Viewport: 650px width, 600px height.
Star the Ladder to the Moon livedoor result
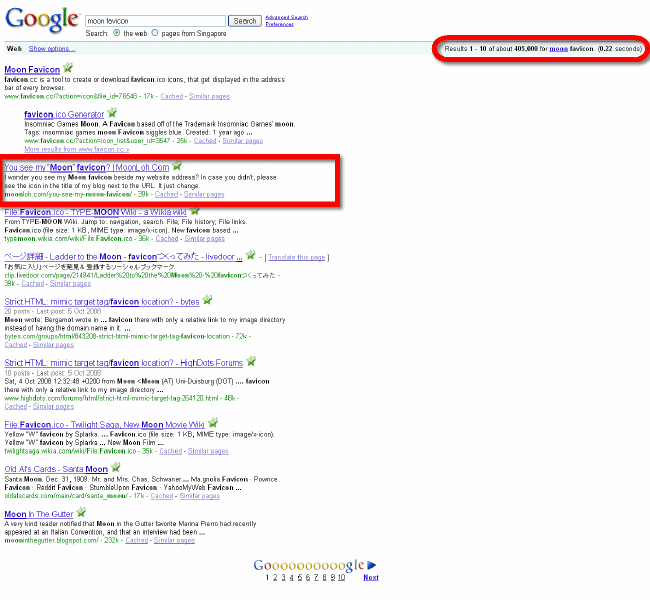coord(250,255)
